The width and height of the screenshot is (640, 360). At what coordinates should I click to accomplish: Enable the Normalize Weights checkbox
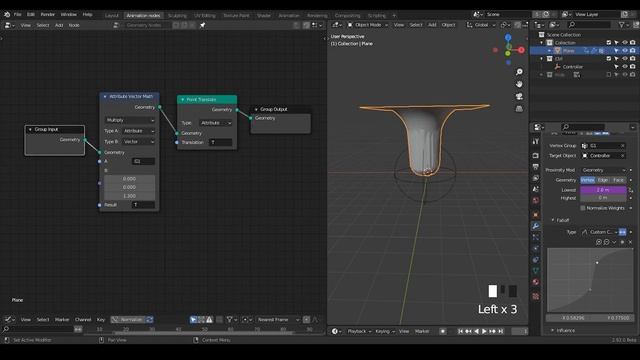click(x=582, y=208)
